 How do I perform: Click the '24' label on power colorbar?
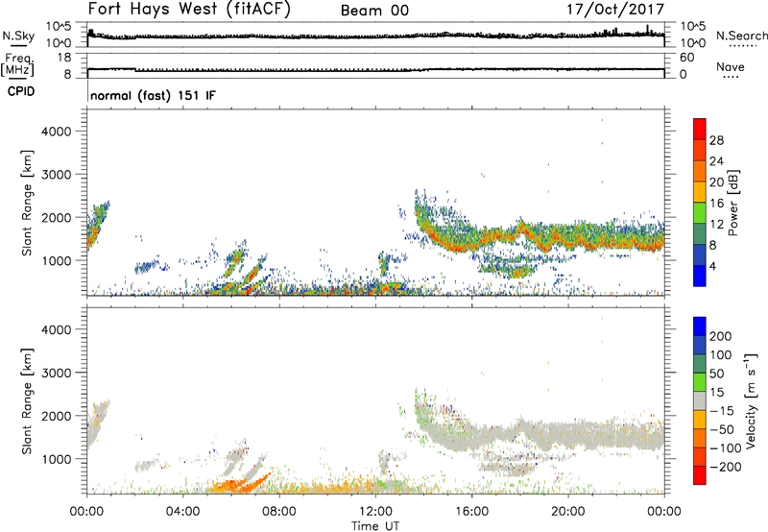(716, 161)
